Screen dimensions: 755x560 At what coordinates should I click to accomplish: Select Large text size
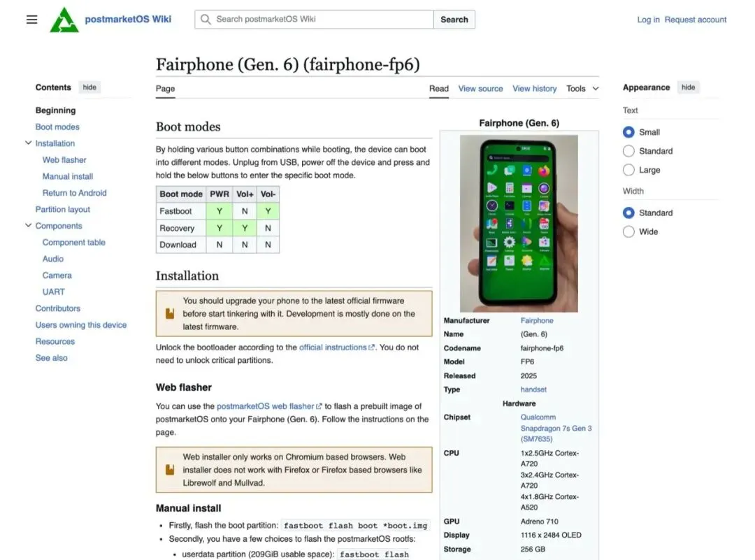[x=628, y=170]
